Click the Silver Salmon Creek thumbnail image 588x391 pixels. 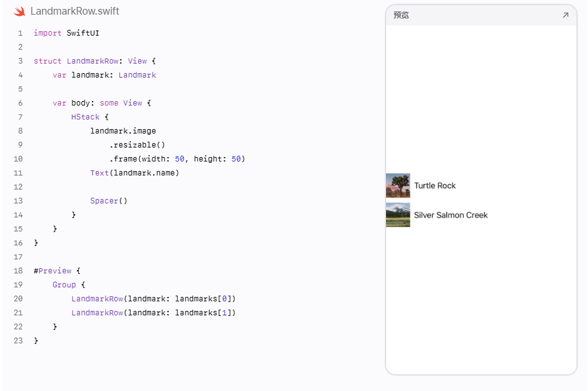pyautogui.click(x=398, y=215)
